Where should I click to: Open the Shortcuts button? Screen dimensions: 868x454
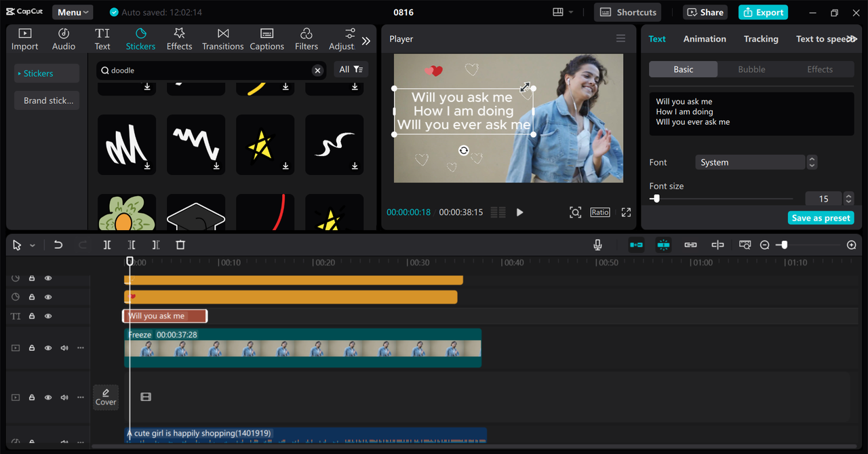[x=628, y=12]
